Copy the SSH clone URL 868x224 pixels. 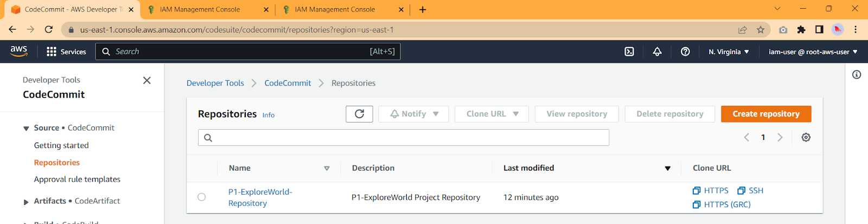[x=750, y=190]
